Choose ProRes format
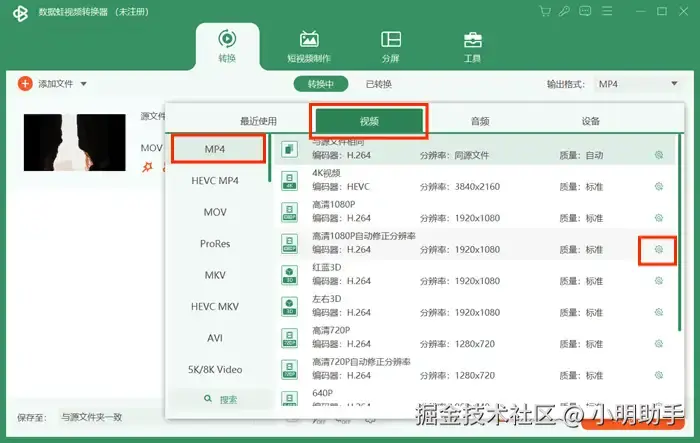700x443 pixels. click(215, 243)
